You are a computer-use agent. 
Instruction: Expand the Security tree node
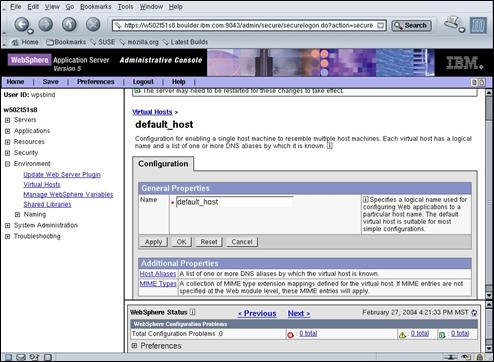(x=7, y=153)
